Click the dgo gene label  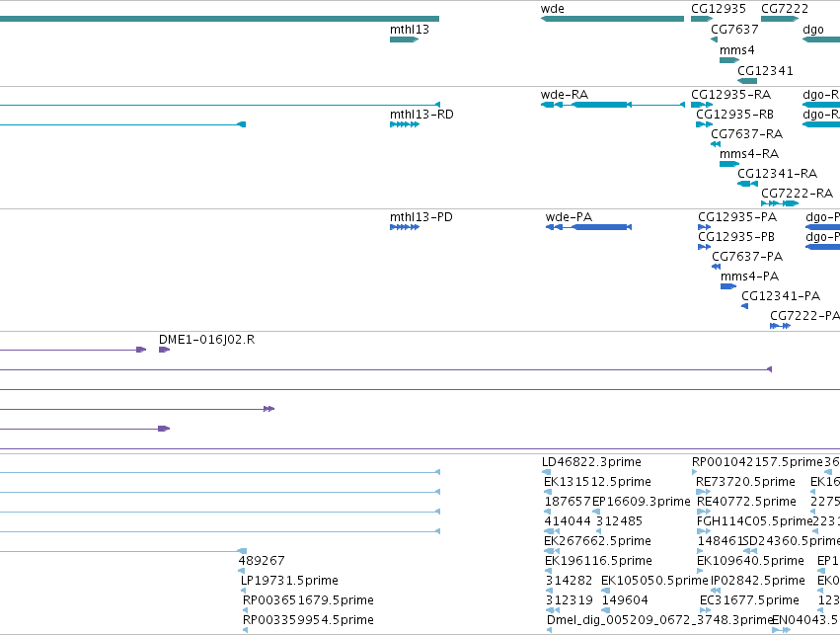813,30
